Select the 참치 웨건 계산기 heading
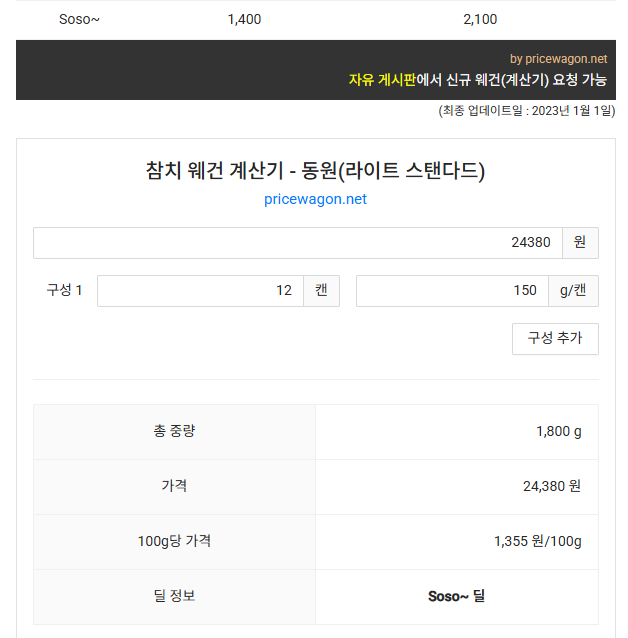This screenshot has width=628, height=638. click(315, 171)
